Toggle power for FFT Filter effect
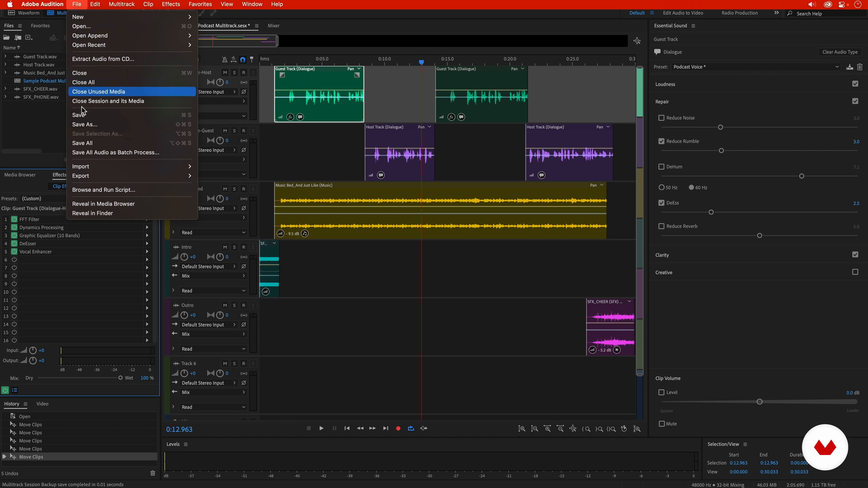The height and width of the screenshot is (488, 868). [14, 219]
